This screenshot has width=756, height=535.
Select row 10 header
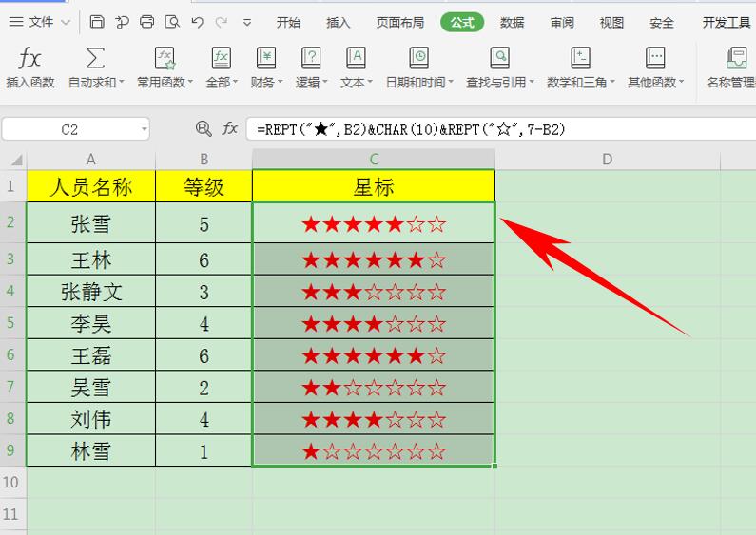[x=13, y=482]
